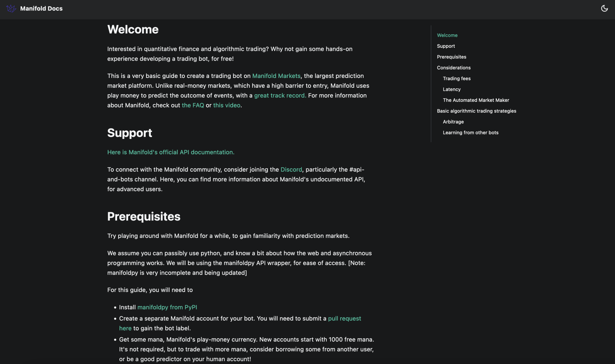Open the pull request link

(x=344, y=318)
